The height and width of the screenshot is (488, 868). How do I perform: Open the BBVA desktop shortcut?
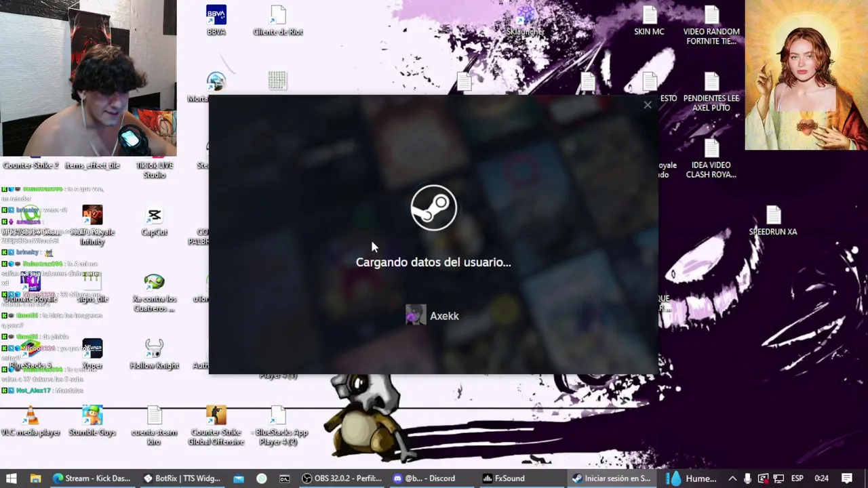216,20
